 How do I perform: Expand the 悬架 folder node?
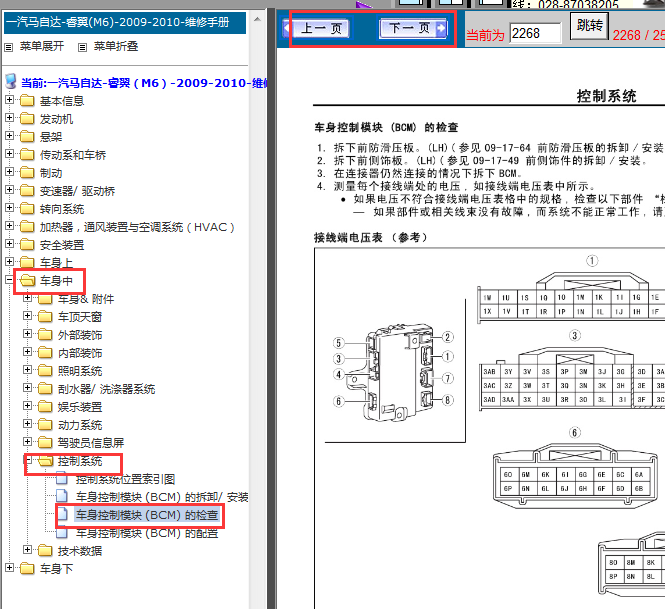pyautogui.click(x=9, y=136)
